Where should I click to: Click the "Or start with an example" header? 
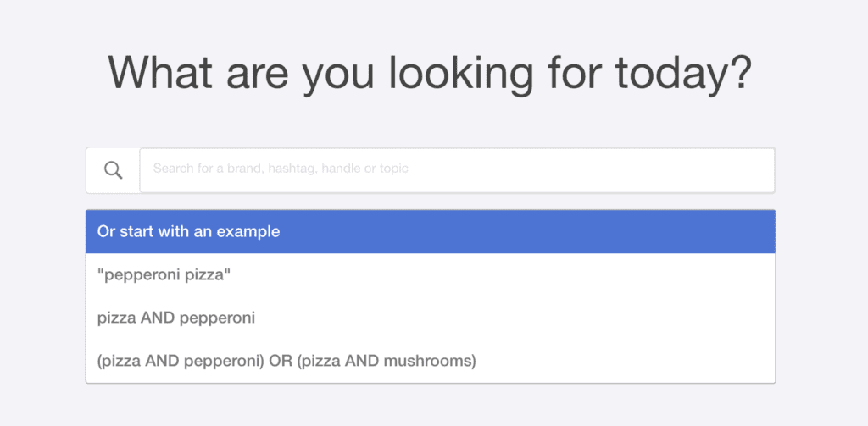(x=188, y=231)
